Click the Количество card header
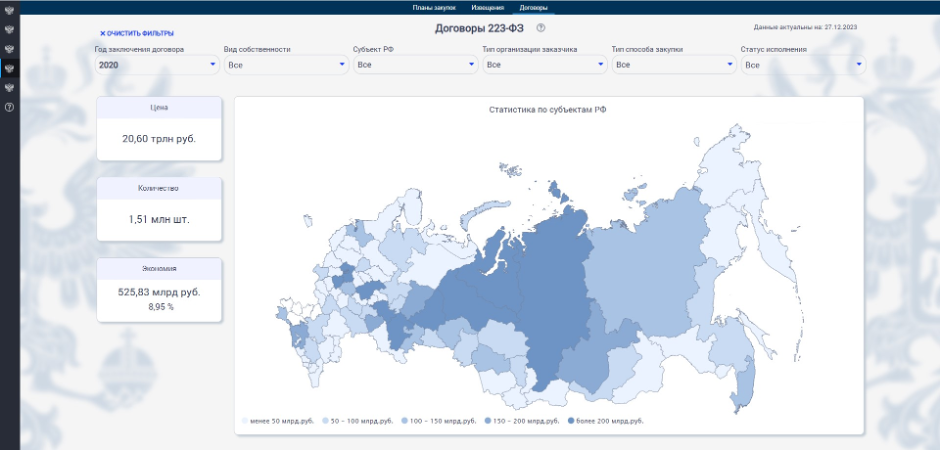 point(159,188)
